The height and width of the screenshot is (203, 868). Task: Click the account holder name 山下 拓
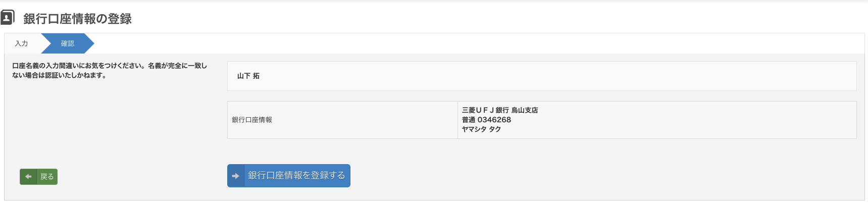(x=248, y=76)
